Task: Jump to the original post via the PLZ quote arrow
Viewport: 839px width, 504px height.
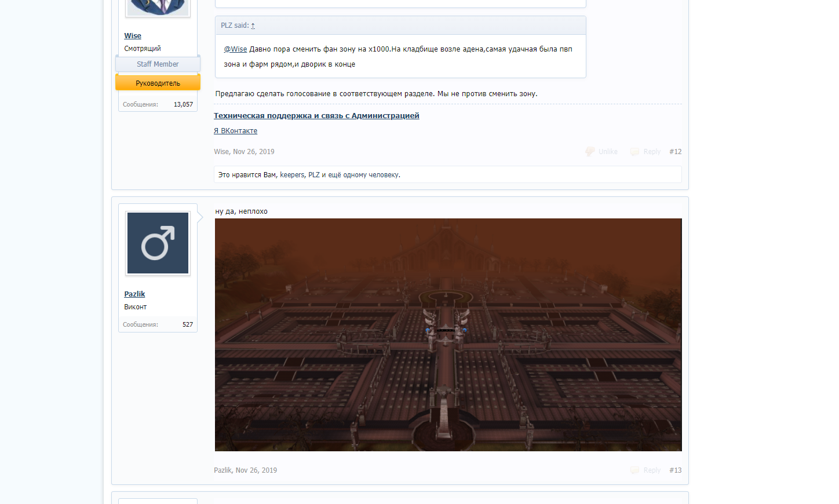Action: [253, 25]
